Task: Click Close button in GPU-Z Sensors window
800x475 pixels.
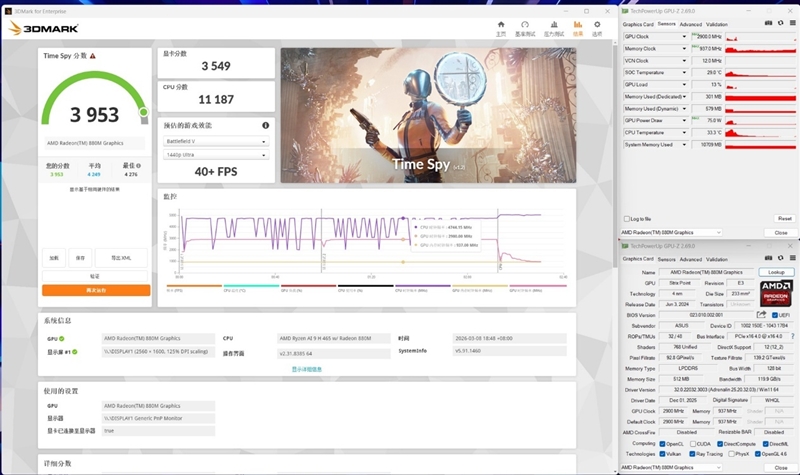Action: click(x=780, y=233)
